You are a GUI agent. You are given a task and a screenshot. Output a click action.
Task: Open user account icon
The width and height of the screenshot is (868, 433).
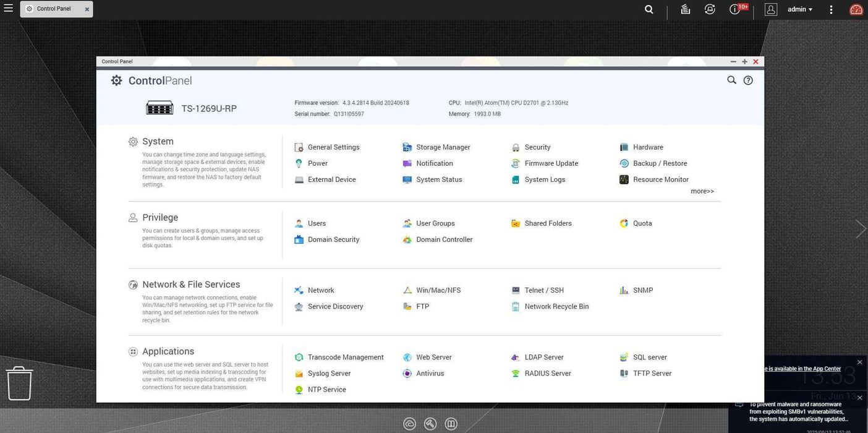[x=770, y=9]
